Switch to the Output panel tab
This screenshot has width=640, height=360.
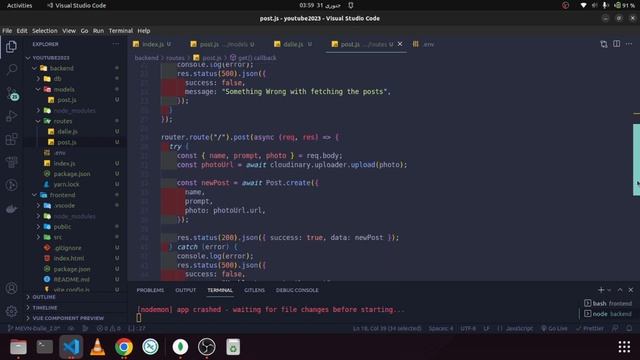186,290
